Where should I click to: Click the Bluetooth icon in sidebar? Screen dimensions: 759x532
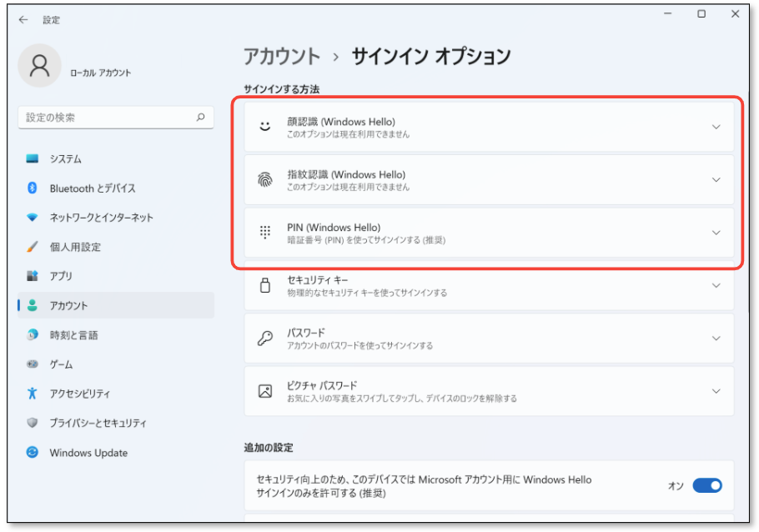tap(33, 188)
